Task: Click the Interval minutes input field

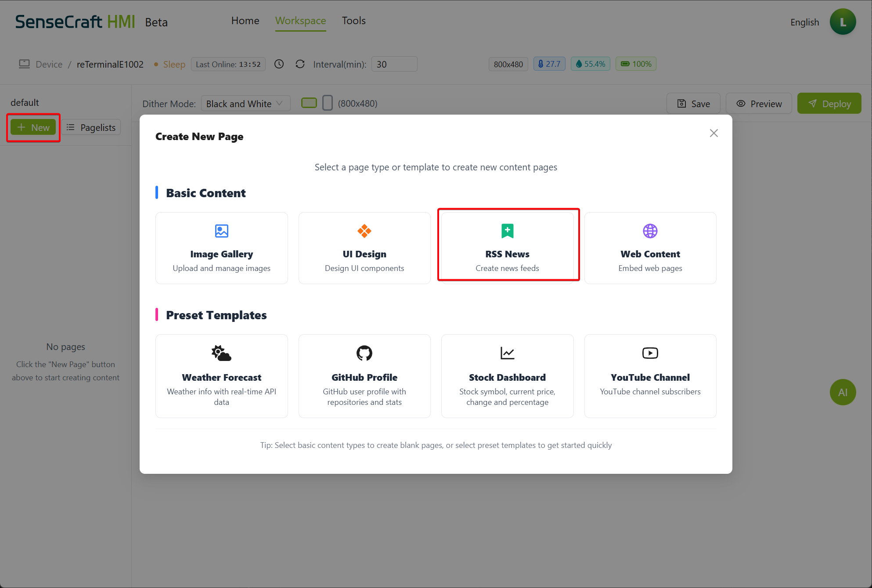Action: 394,64
